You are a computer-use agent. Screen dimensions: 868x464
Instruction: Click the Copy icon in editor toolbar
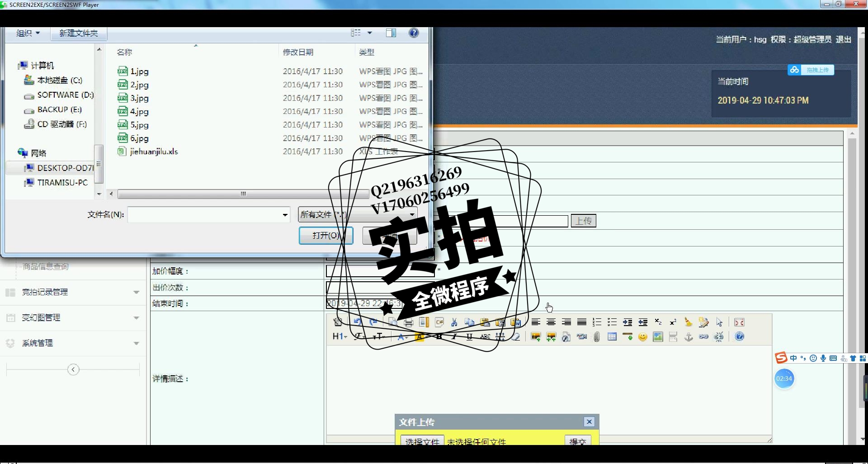tap(470, 322)
